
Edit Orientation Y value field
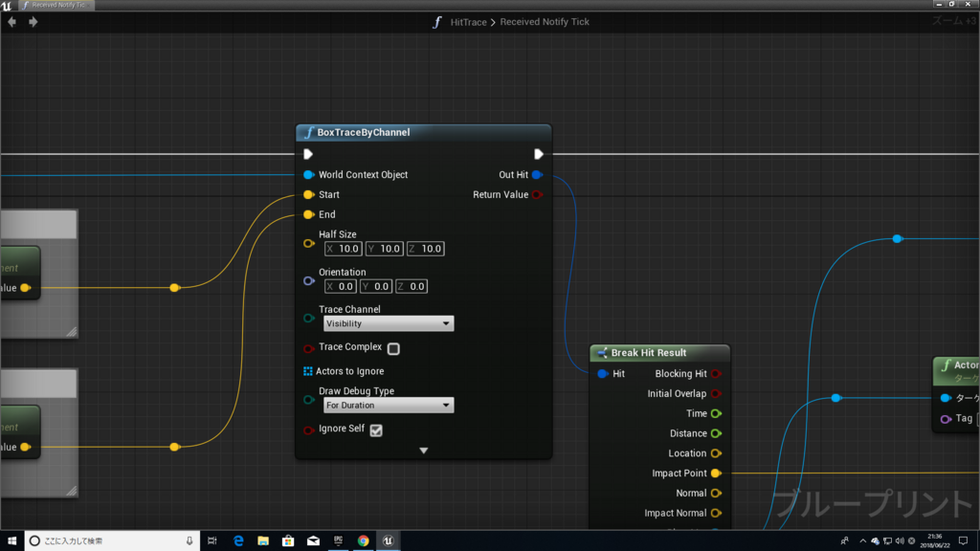click(375, 286)
